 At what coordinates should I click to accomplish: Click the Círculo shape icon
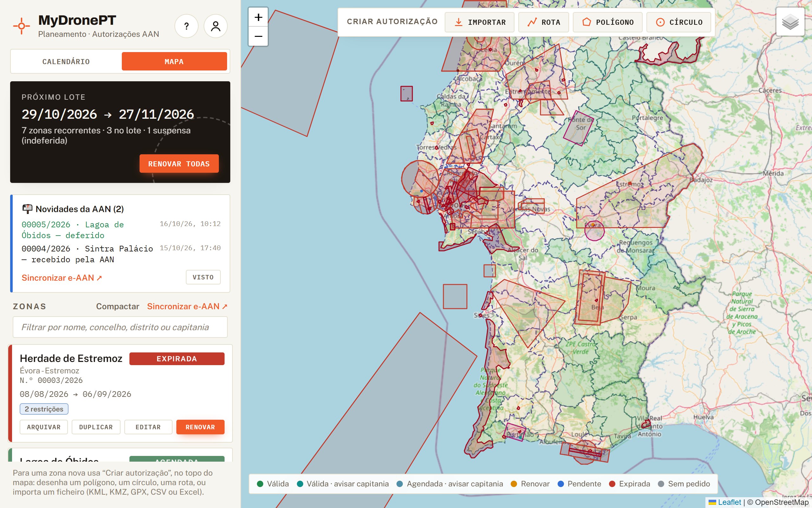[x=660, y=22]
